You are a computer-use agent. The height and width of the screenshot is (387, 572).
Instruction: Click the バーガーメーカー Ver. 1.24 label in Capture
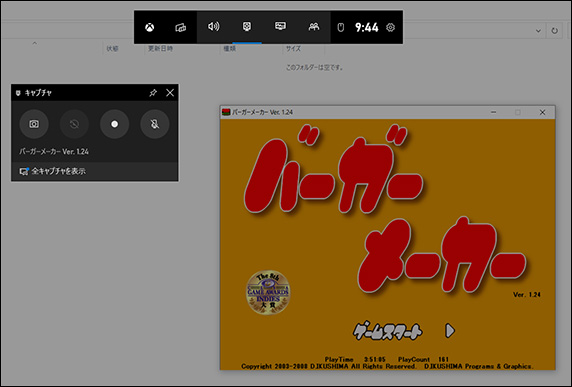pos(54,151)
